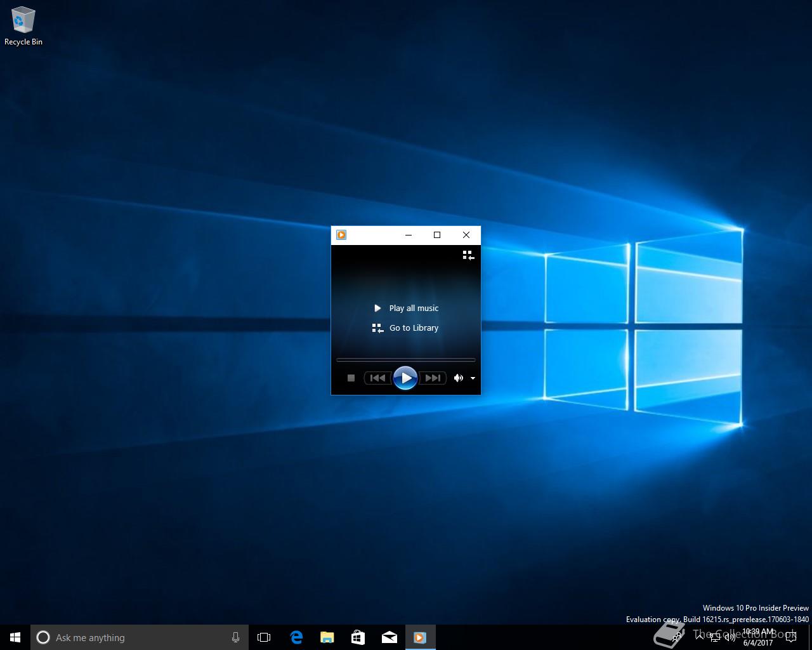Open the Mail app from the taskbar
Viewport: 812px width, 650px height.
pyautogui.click(x=390, y=637)
